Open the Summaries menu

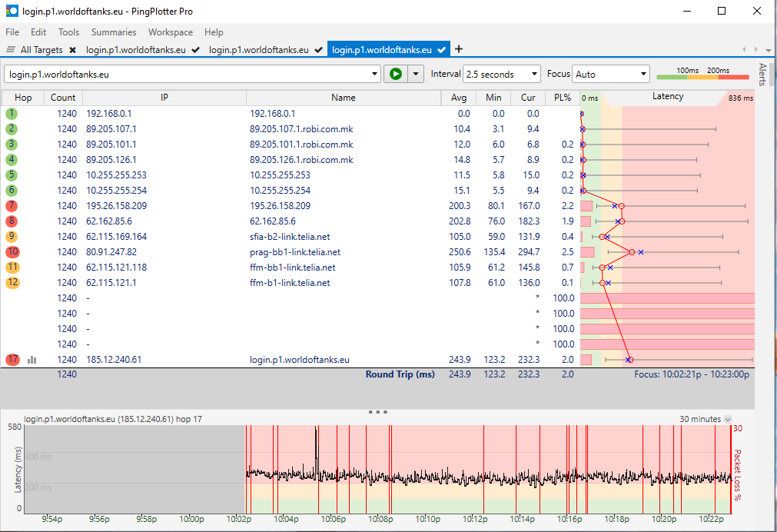114,32
